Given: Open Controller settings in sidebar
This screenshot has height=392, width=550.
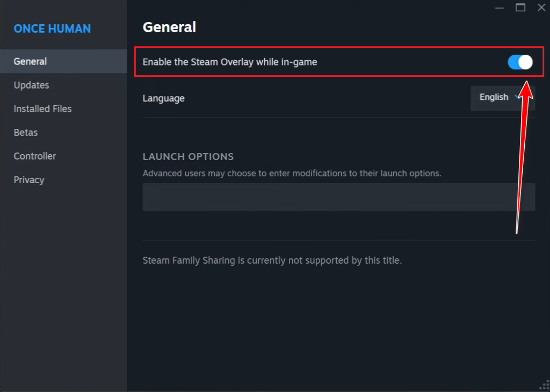Looking at the screenshot, I should (35, 156).
